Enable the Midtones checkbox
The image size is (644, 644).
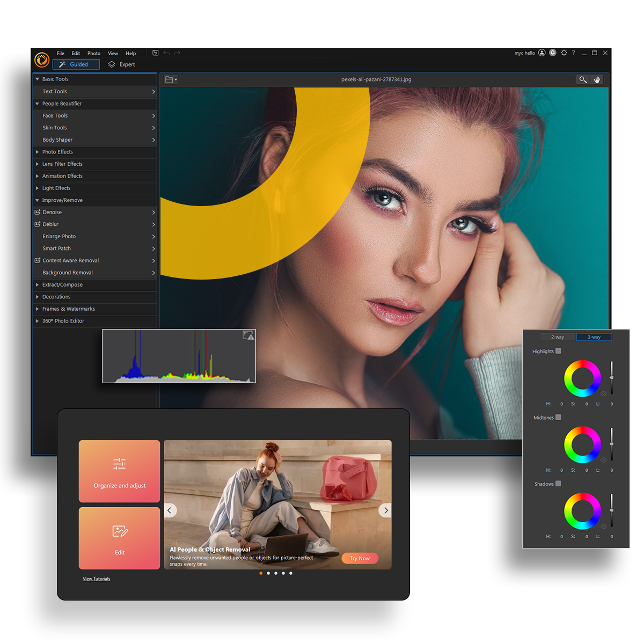[559, 417]
